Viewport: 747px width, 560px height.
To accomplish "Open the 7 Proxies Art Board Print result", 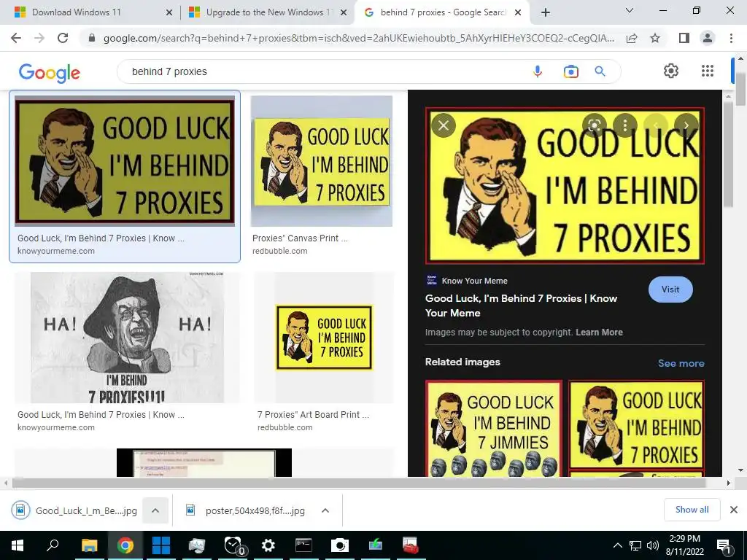I will pos(324,338).
